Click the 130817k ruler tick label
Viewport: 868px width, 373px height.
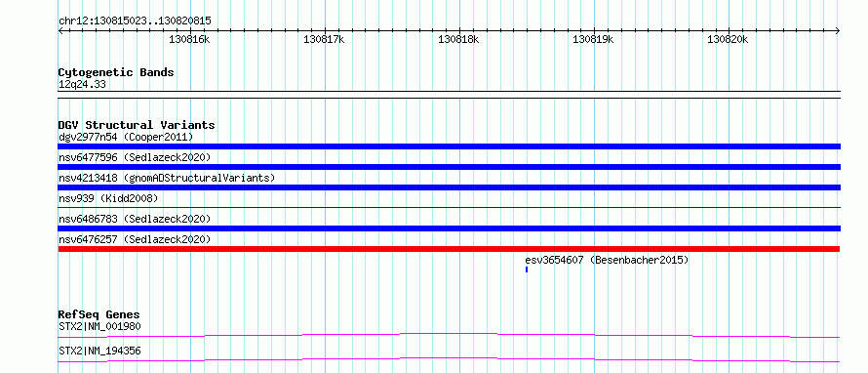point(324,39)
